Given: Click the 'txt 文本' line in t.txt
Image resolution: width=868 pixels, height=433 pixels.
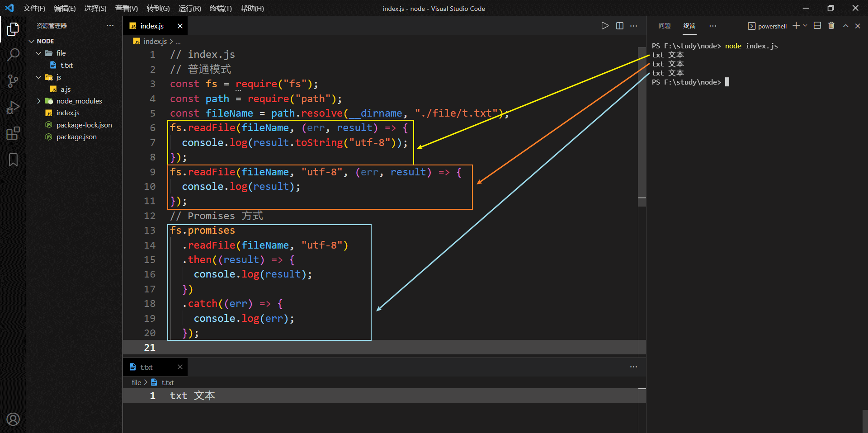Looking at the screenshot, I should [193, 395].
